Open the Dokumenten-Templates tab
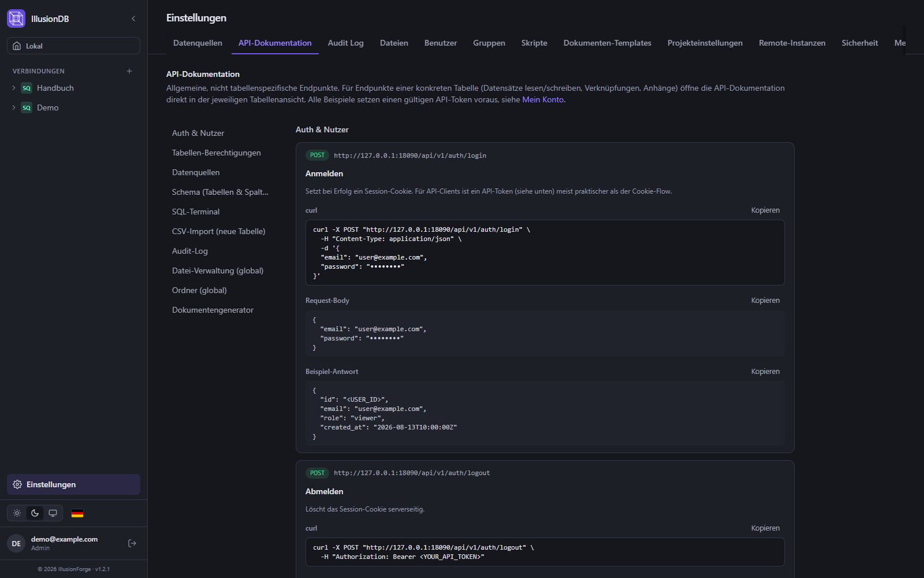 tap(608, 43)
